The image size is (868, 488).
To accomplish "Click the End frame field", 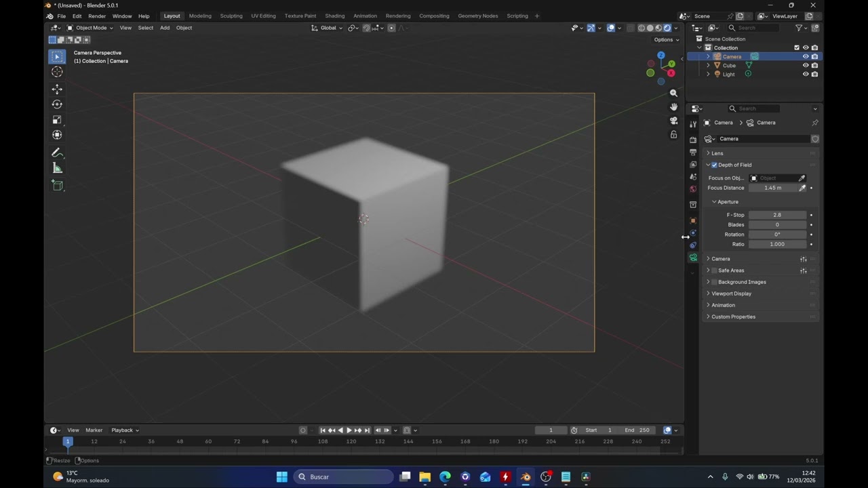I will tap(637, 430).
